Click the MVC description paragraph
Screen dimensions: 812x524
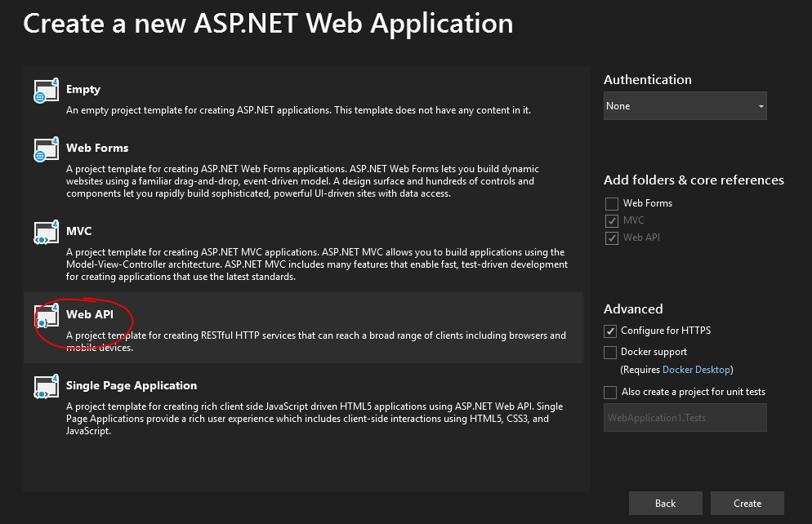pyautogui.click(x=317, y=264)
